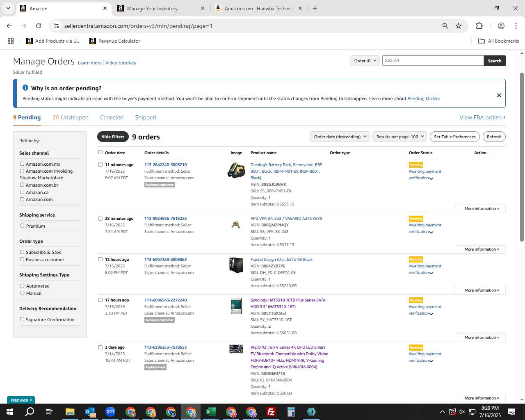Check the Amazon.ca sales channel filter
The image size is (525, 420).
[22, 192]
